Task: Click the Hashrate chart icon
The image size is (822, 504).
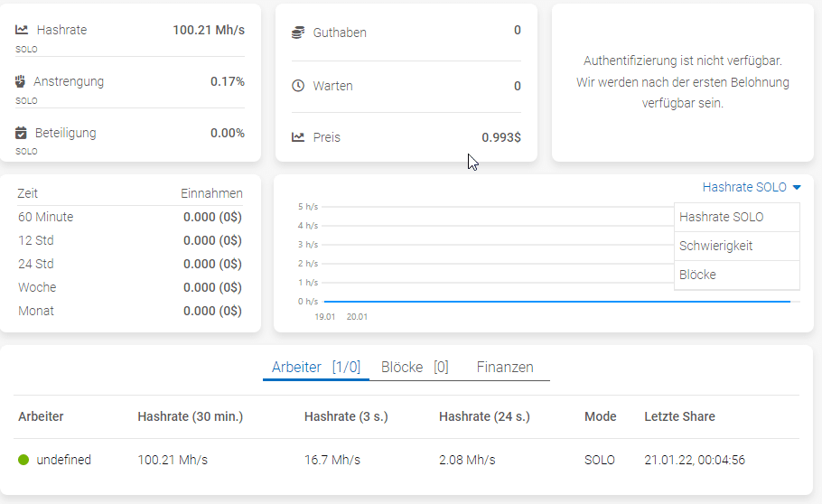Action: 22,30
